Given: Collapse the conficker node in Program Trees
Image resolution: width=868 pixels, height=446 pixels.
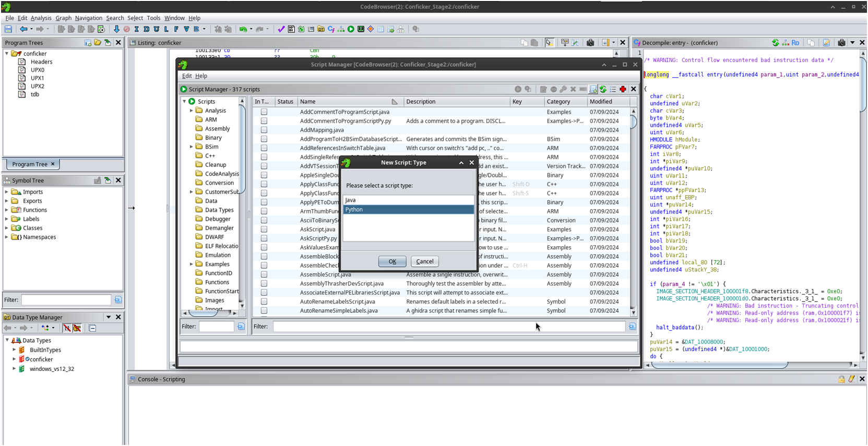Looking at the screenshot, I should (x=7, y=54).
